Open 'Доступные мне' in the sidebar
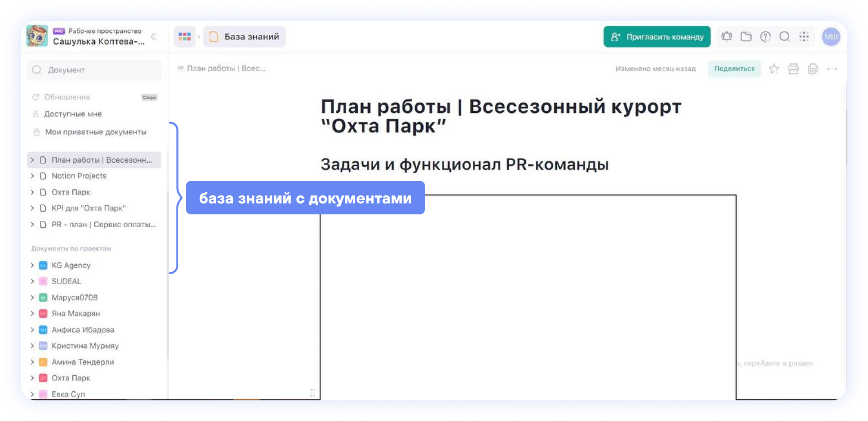 pos(73,114)
